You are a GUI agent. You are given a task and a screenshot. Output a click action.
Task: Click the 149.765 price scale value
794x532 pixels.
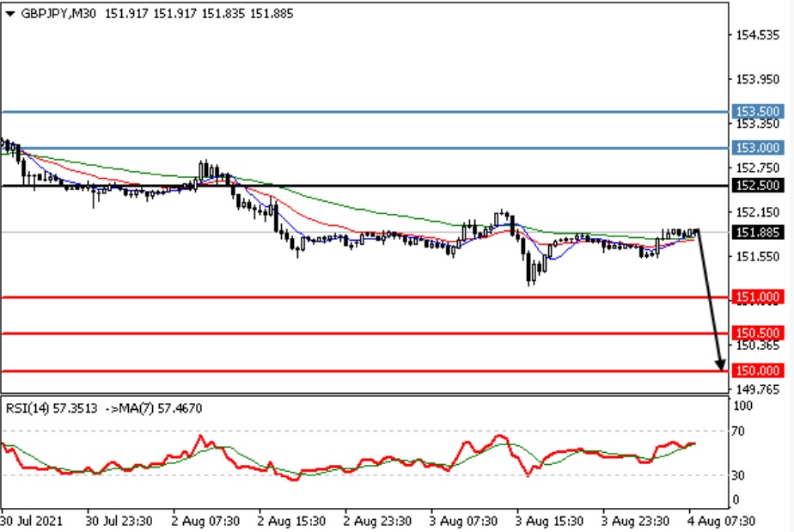tap(758, 389)
